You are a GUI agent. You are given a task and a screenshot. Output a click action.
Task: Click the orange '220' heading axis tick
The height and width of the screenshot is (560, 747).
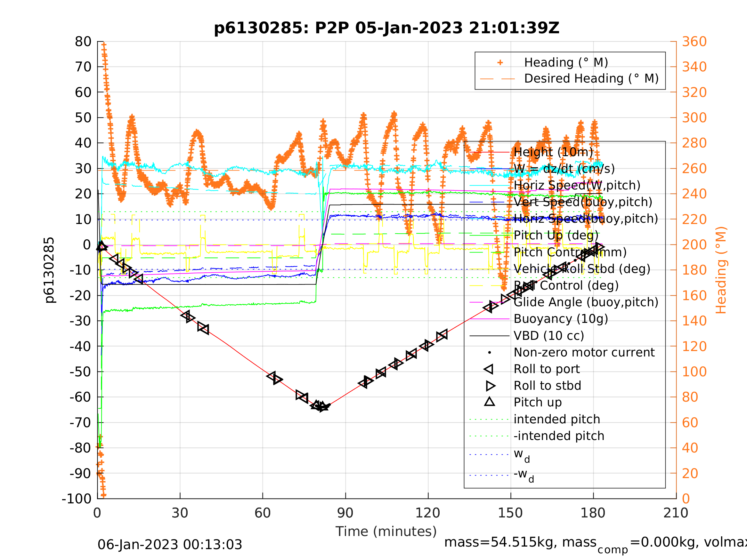coord(694,220)
